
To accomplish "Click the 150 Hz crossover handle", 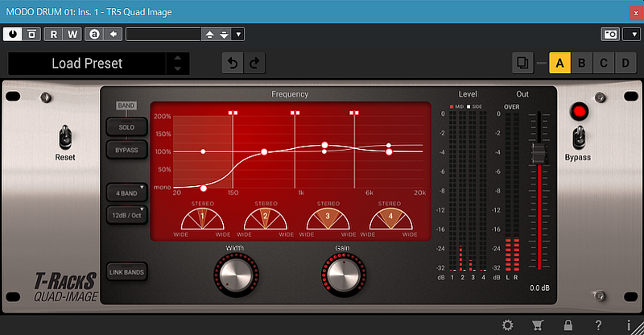I will tap(233, 113).
